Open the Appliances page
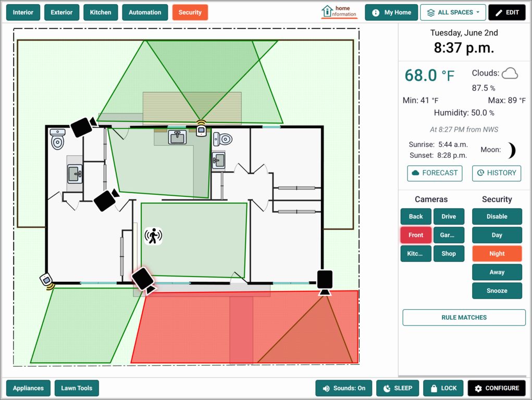The width and height of the screenshot is (532, 400). point(28,388)
